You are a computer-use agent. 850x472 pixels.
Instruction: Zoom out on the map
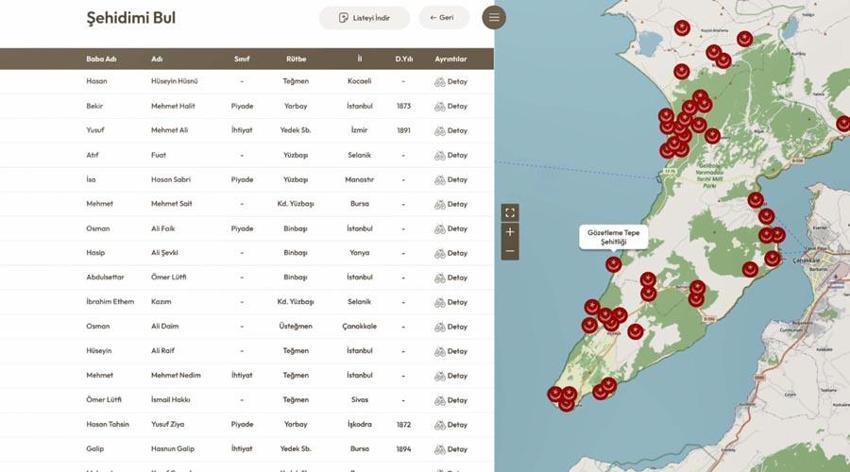(x=510, y=251)
